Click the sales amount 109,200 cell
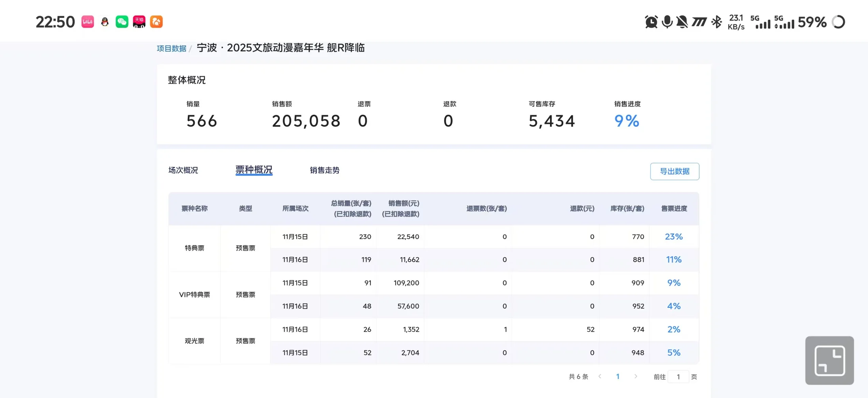This screenshot has width=868, height=398. [406, 283]
